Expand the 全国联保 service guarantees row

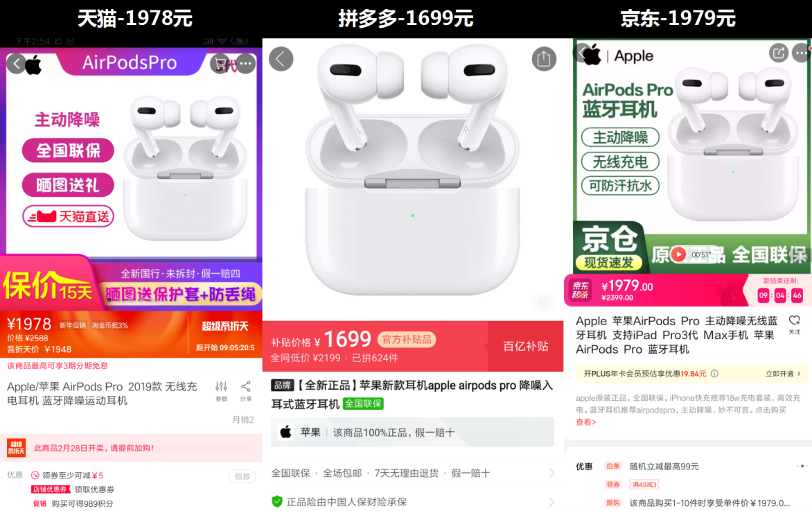pyautogui.click(x=413, y=473)
